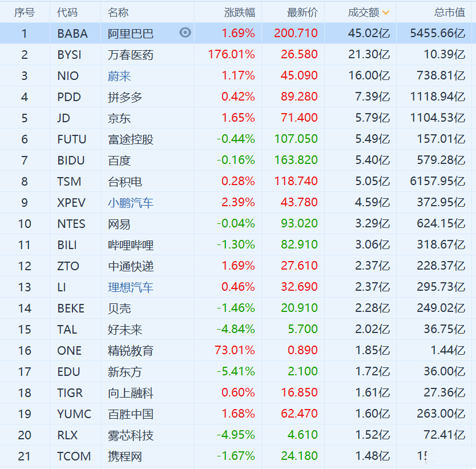
Task: Toggle the 成交额 sort arrow
Action: point(385,13)
